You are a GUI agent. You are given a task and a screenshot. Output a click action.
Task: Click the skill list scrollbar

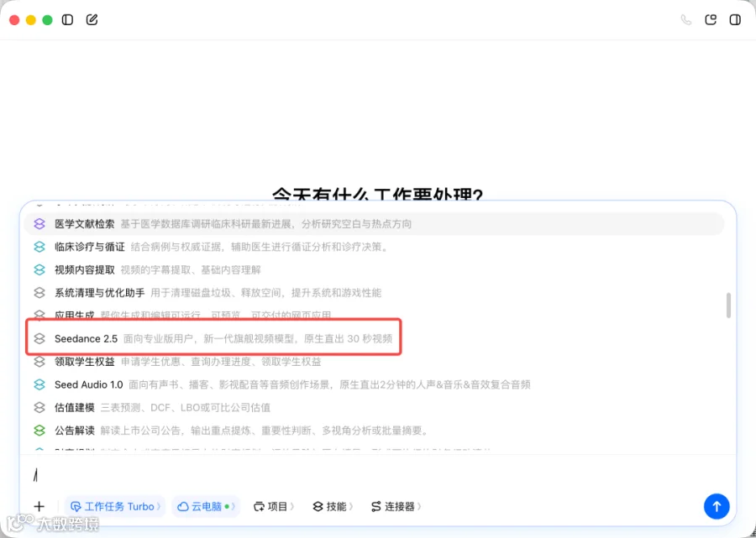[728, 305]
